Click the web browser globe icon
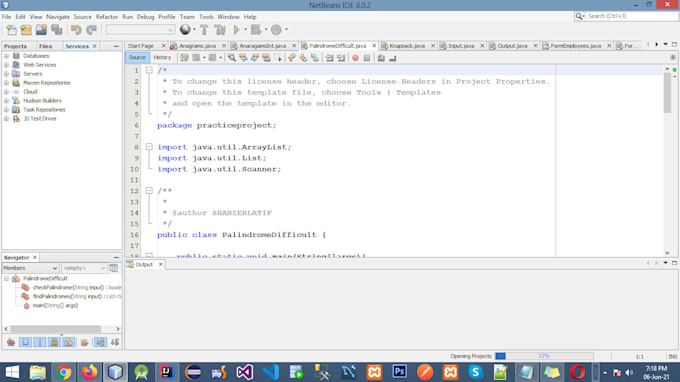680x382 pixels. (185, 29)
